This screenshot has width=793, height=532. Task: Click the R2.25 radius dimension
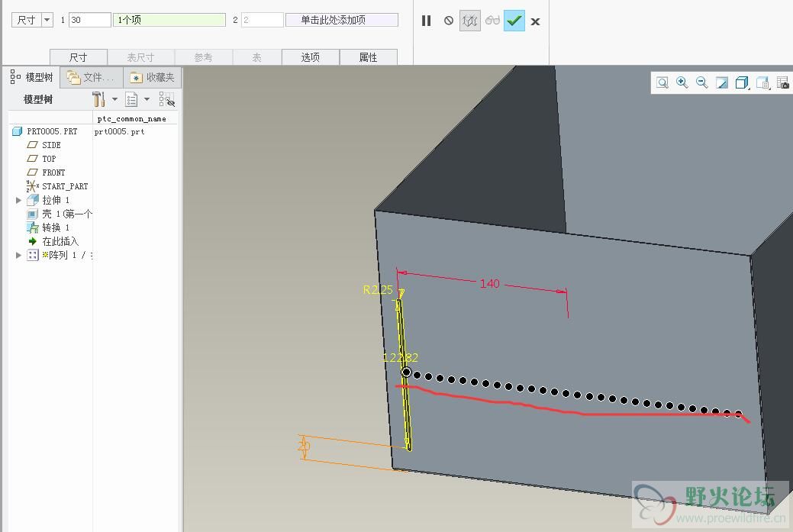[378, 290]
